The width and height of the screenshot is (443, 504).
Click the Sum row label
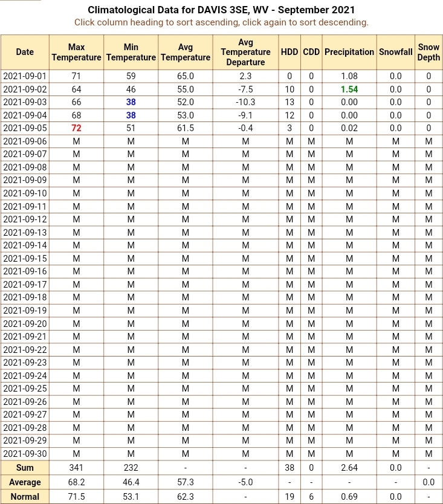[x=25, y=468]
